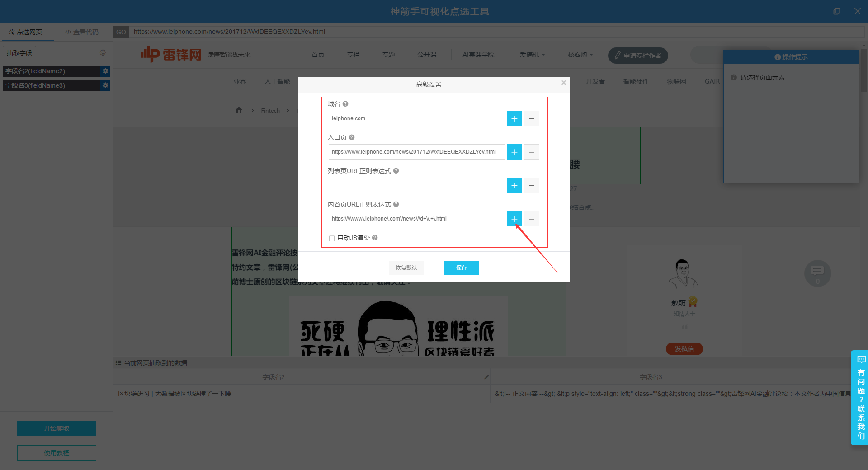Screen dimensions: 868x470
Task: Click plus button next to domain field
Action: click(514, 118)
